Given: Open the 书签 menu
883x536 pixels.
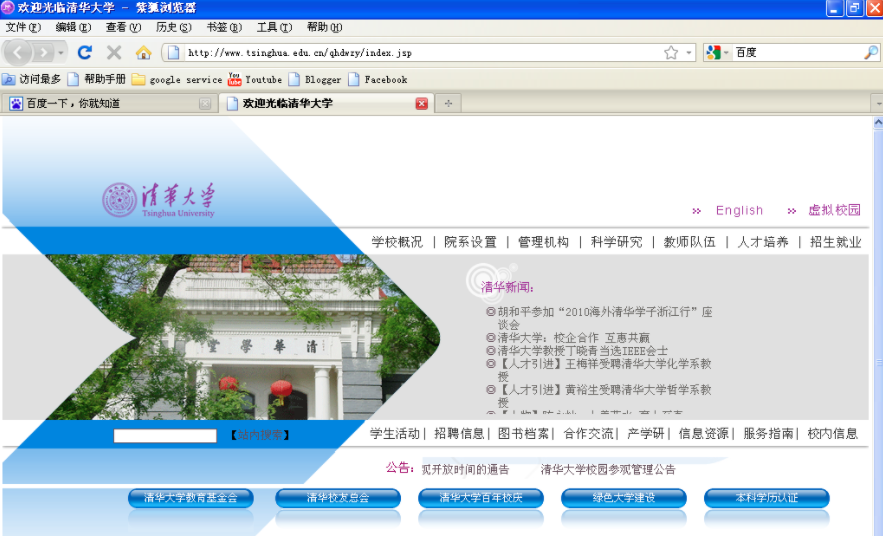Looking at the screenshot, I should click(224, 27).
